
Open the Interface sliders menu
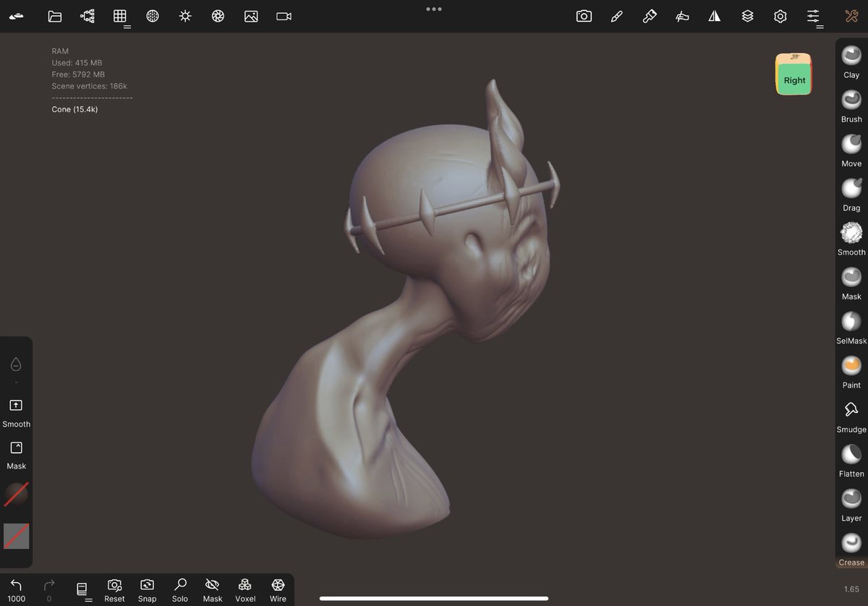pyautogui.click(x=814, y=17)
